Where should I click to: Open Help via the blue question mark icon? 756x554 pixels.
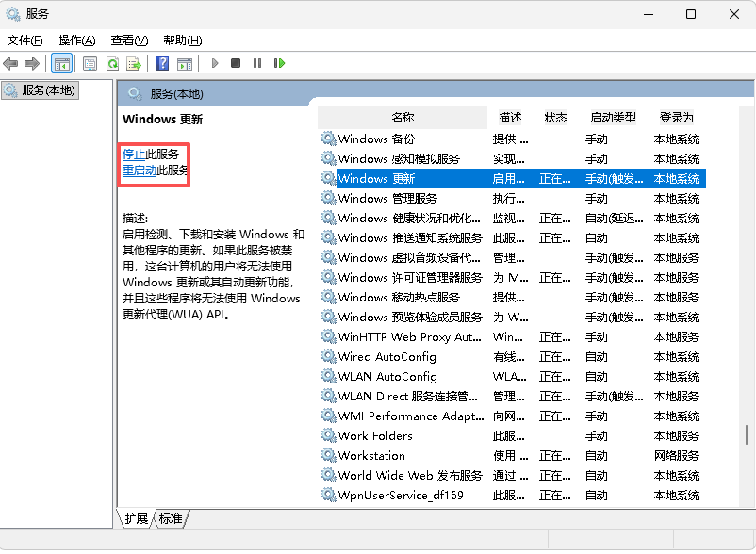(x=161, y=62)
